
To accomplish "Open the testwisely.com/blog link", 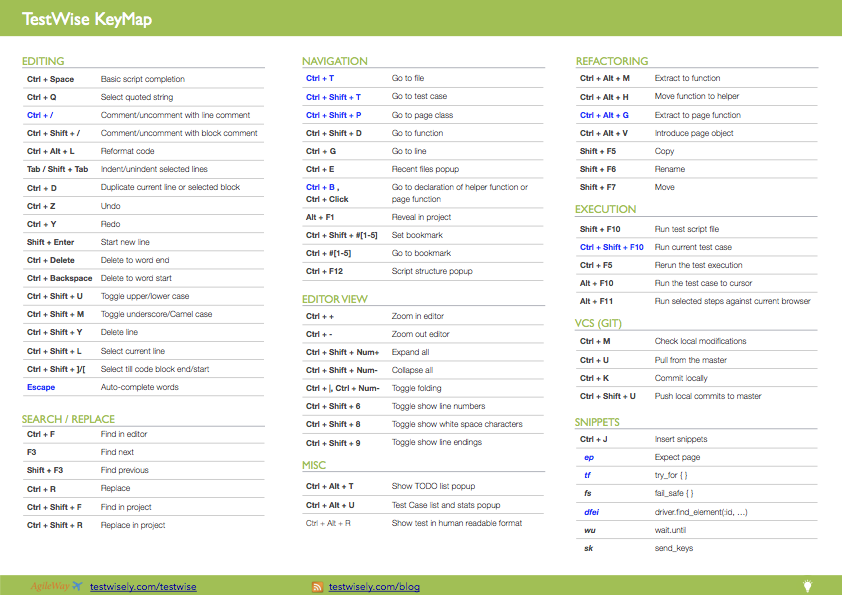I will pyautogui.click(x=374, y=587).
